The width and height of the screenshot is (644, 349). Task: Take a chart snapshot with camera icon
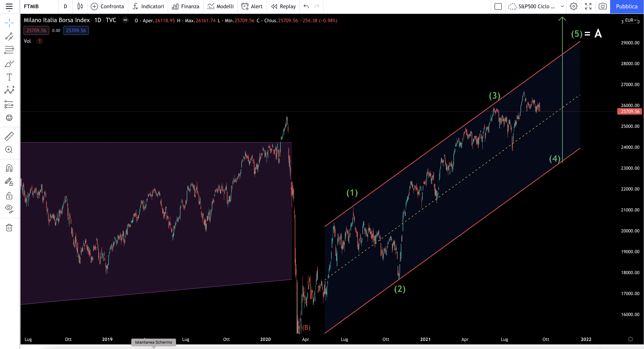[603, 7]
